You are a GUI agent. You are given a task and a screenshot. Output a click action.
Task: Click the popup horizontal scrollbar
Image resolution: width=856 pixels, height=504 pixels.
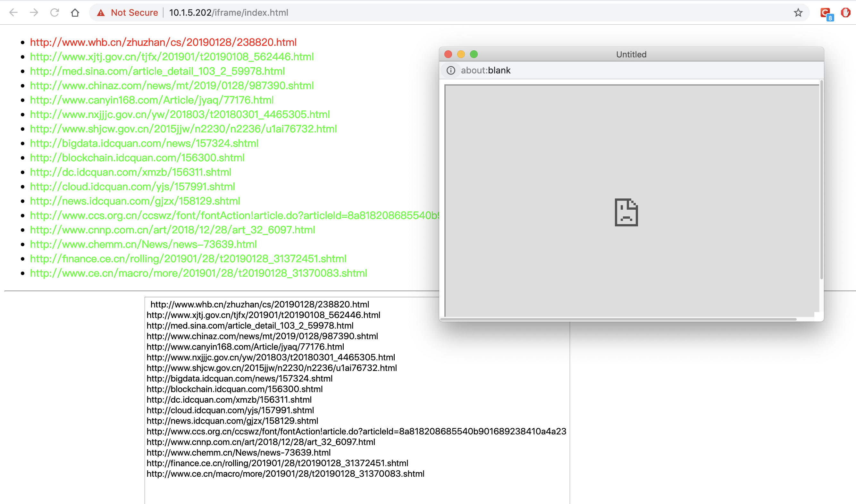tap(618, 319)
